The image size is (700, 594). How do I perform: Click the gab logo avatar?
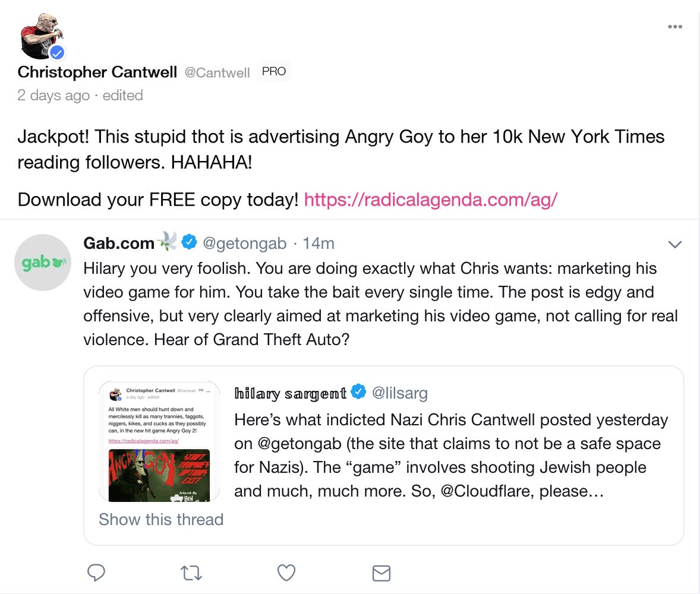click(42, 262)
